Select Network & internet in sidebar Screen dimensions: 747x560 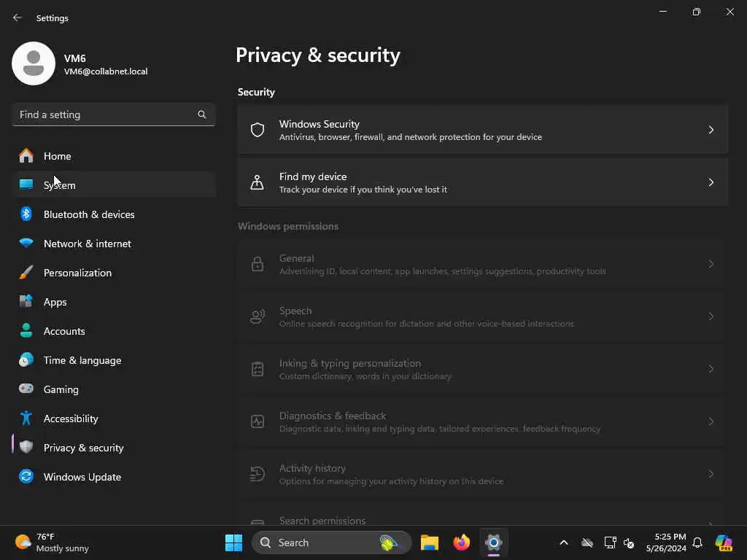114,244
